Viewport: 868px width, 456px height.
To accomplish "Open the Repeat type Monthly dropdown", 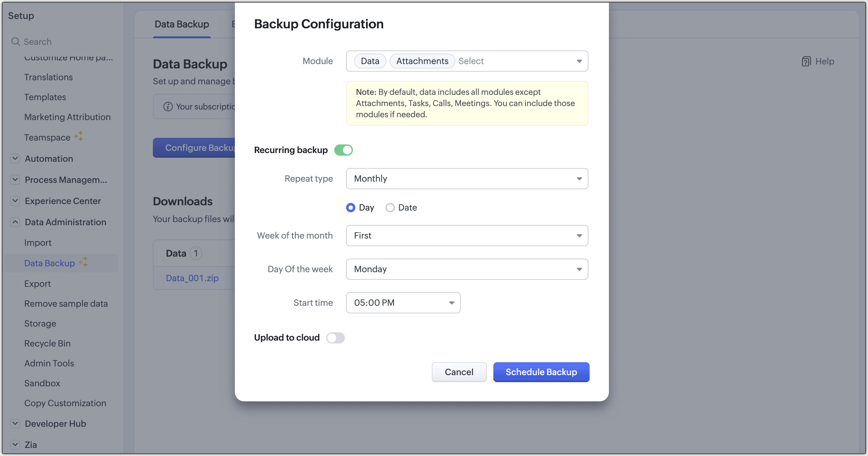I will 467,179.
